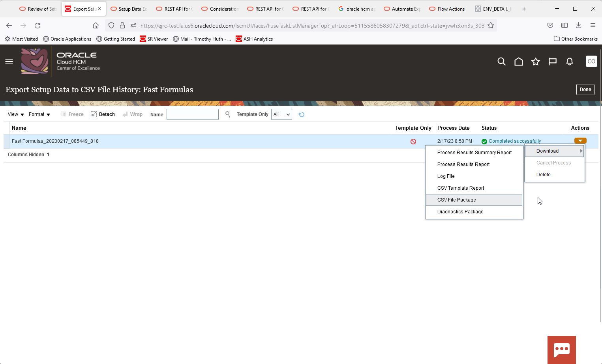The width and height of the screenshot is (602, 364).
Task: Show site security lock information
Action: click(122, 26)
